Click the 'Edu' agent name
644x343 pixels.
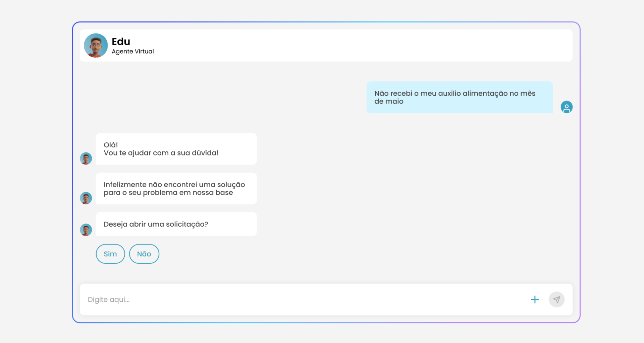click(121, 42)
